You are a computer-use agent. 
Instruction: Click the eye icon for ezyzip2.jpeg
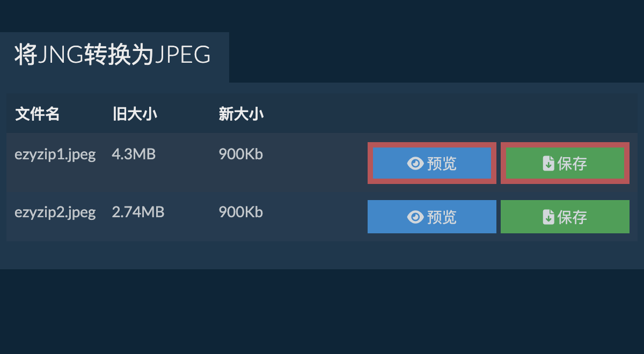(415, 217)
